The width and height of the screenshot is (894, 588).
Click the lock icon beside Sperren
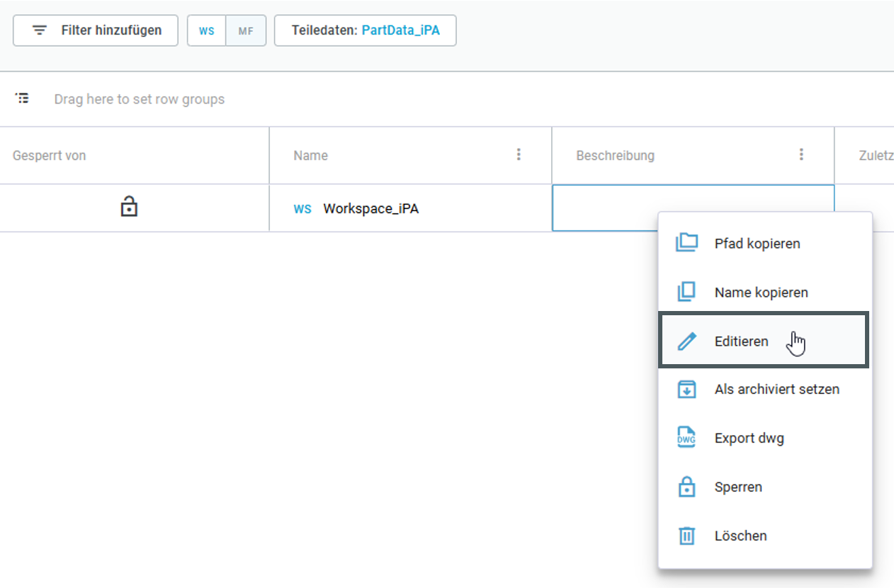point(686,487)
